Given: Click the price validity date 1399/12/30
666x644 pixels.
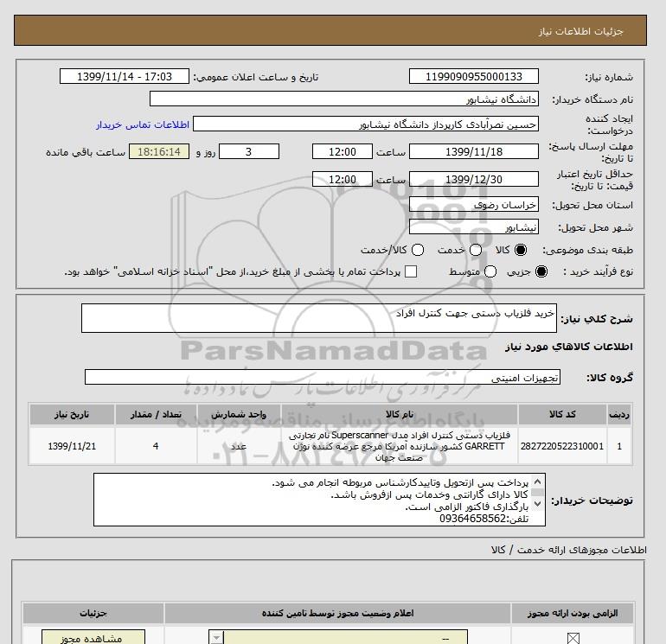Looking at the screenshot, I should (x=474, y=179).
